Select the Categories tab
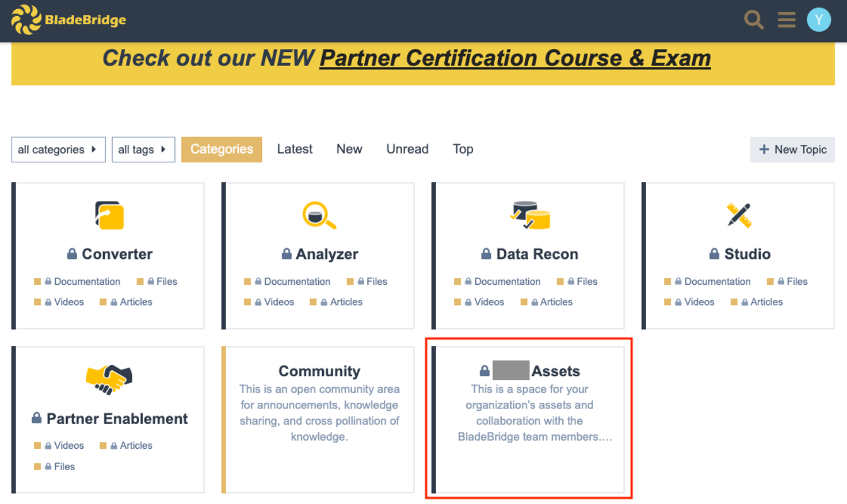Viewport: 847px width, 504px height. tap(222, 150)
